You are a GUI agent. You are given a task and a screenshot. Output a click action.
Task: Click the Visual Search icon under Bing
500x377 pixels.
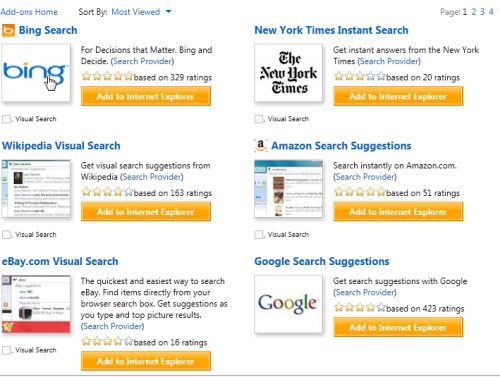(7, 119)
